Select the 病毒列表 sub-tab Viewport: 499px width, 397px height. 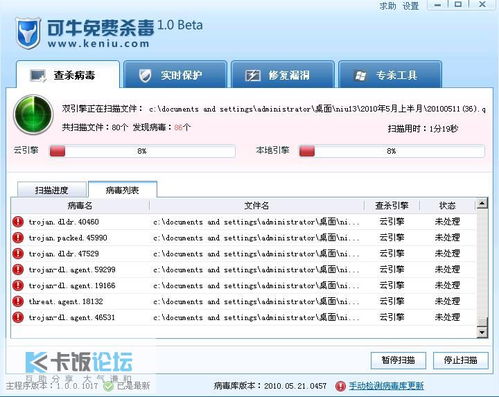pos(122,190)
